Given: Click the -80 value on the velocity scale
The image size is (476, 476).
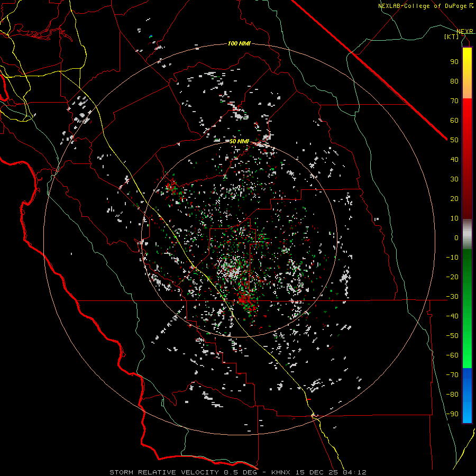Looking at the screenshot, I should [452, 395].
